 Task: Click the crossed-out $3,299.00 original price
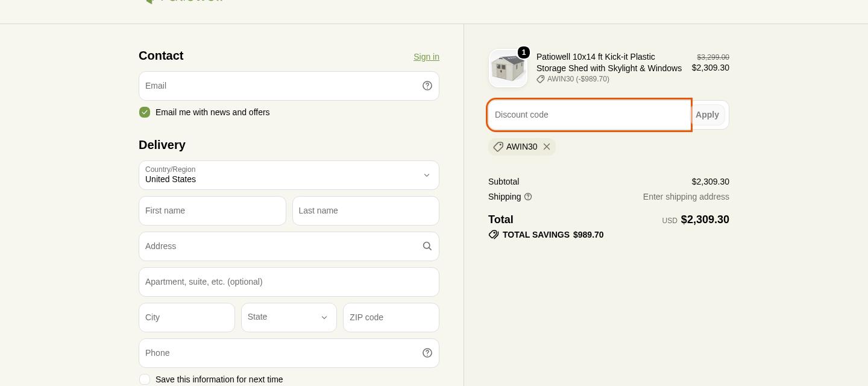(x=713, y=57)
